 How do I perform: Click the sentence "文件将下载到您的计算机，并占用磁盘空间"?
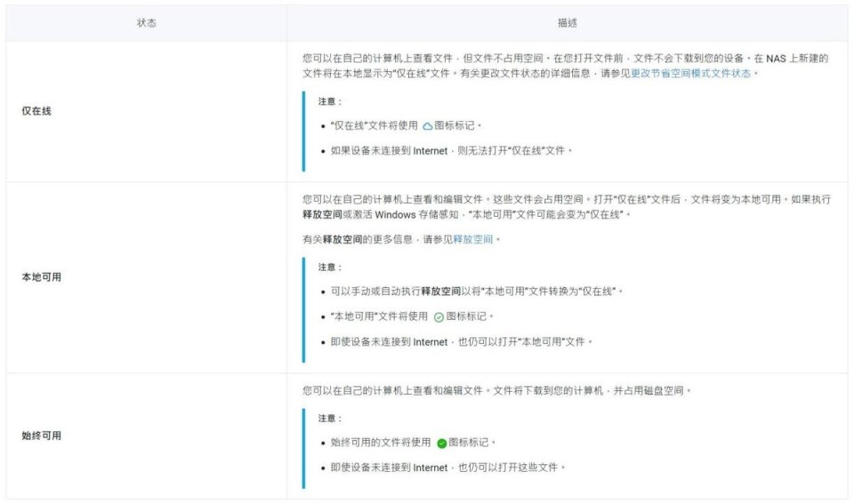click(592, 390)
